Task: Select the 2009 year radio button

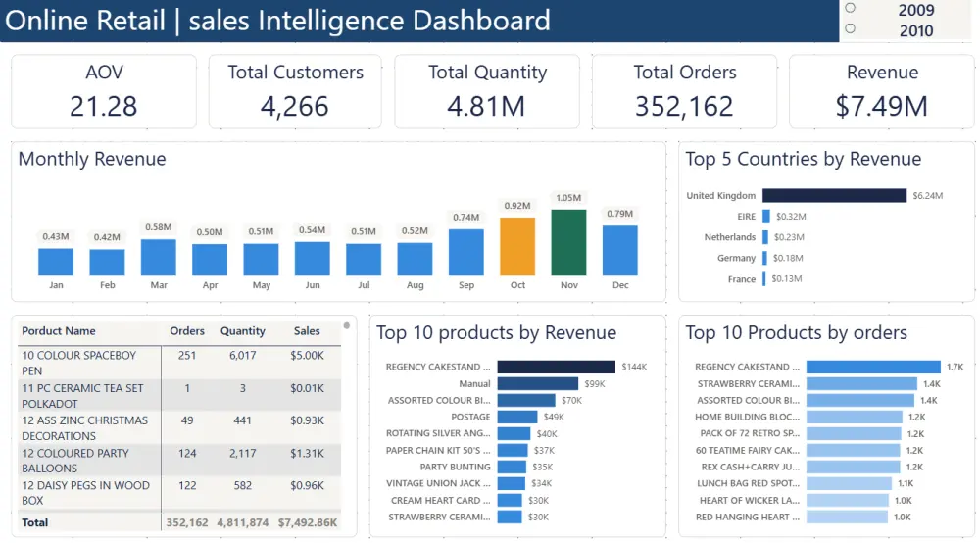Action: coord(850,8)
